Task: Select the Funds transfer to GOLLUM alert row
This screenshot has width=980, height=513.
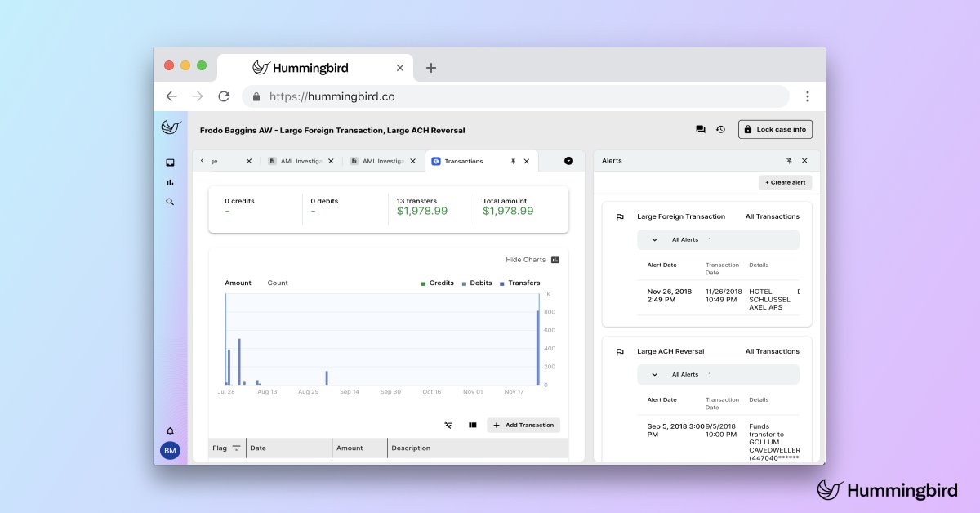Action: click(719, 439)
